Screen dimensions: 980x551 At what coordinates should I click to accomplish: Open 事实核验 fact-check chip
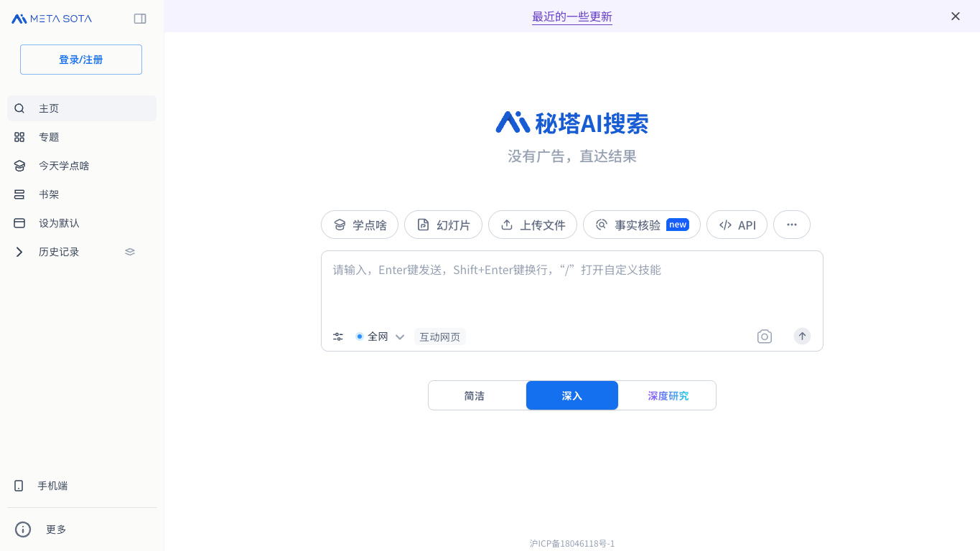click(x=642, y=225)
